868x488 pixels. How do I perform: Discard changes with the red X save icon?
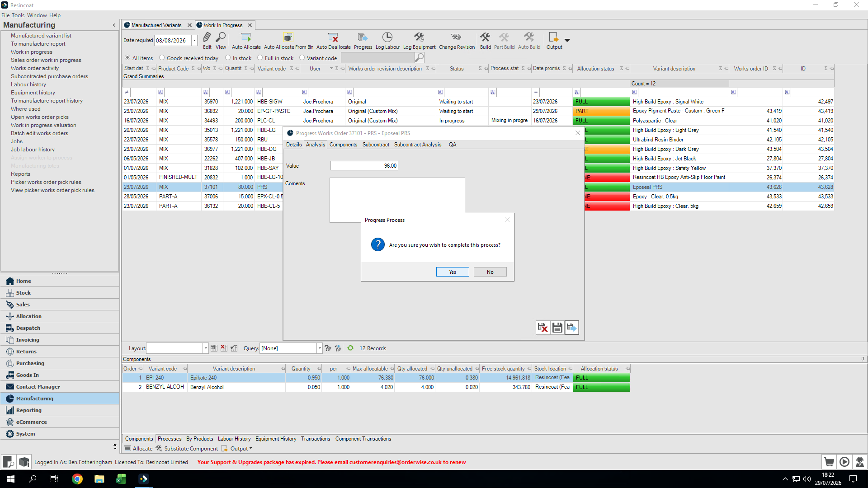point(542,328)
